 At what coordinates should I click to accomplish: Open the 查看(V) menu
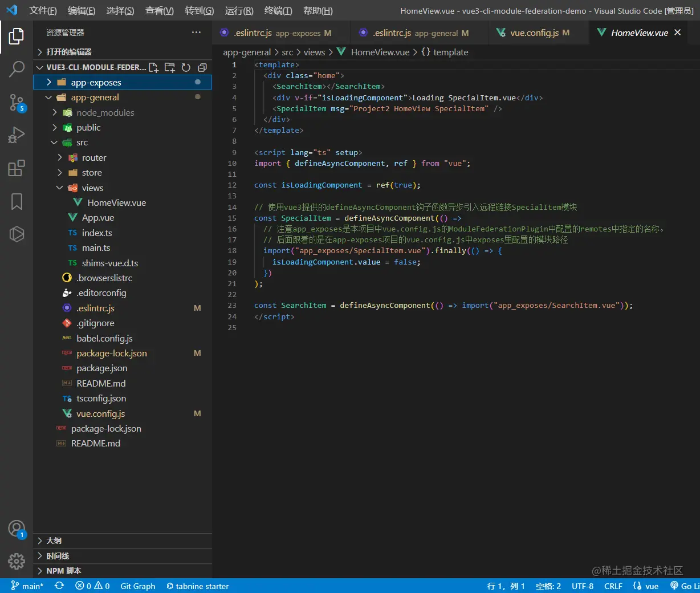point(160,11)
